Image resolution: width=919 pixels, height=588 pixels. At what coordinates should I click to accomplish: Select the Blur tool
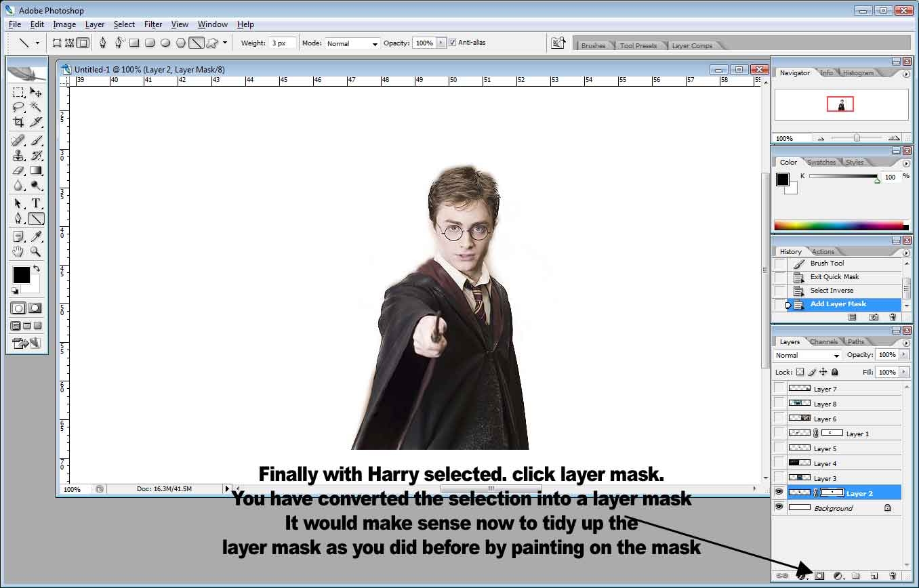(x=19, y=186)
